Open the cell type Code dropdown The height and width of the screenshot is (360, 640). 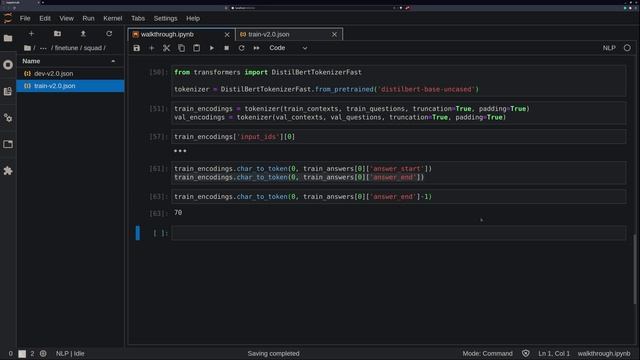(x=288, y=48)
